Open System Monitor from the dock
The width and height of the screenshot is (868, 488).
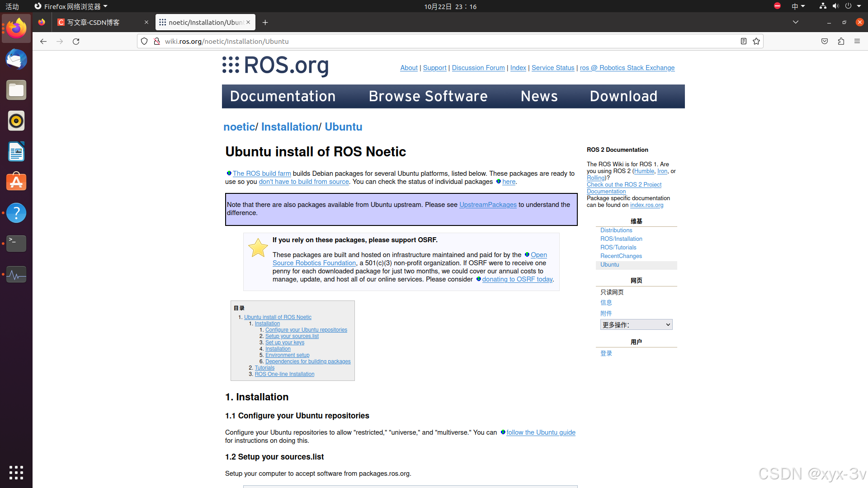pos(16,274)
